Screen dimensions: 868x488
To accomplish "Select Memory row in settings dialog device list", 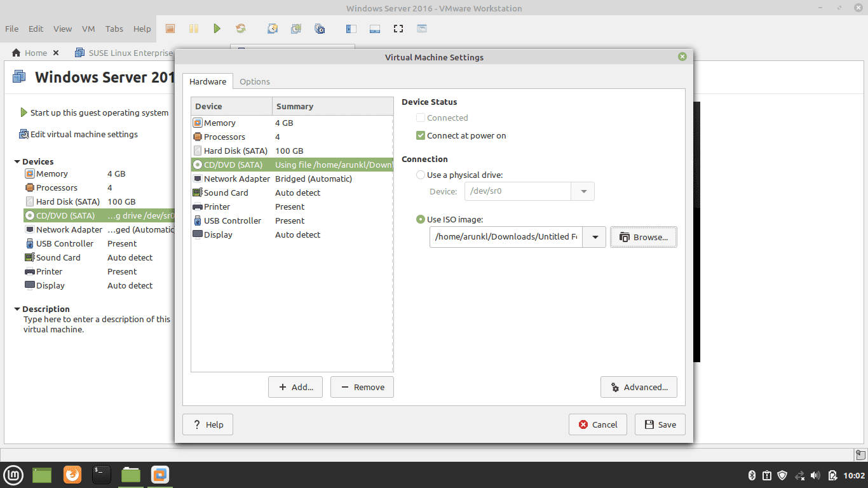I will (x=292, y=123).
